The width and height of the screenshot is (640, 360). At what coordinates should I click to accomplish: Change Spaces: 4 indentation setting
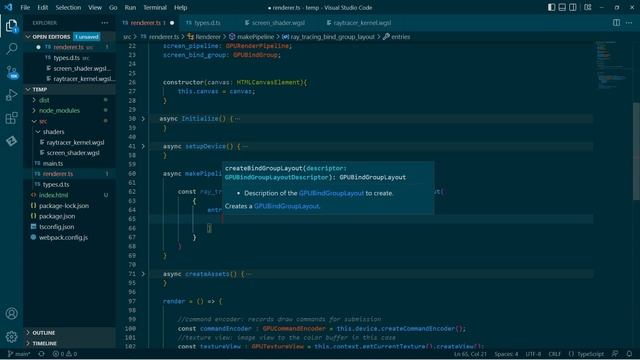(506, 354)
